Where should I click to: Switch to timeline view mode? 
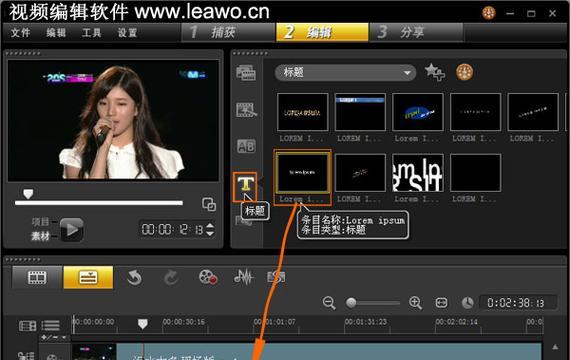(88, 277)
